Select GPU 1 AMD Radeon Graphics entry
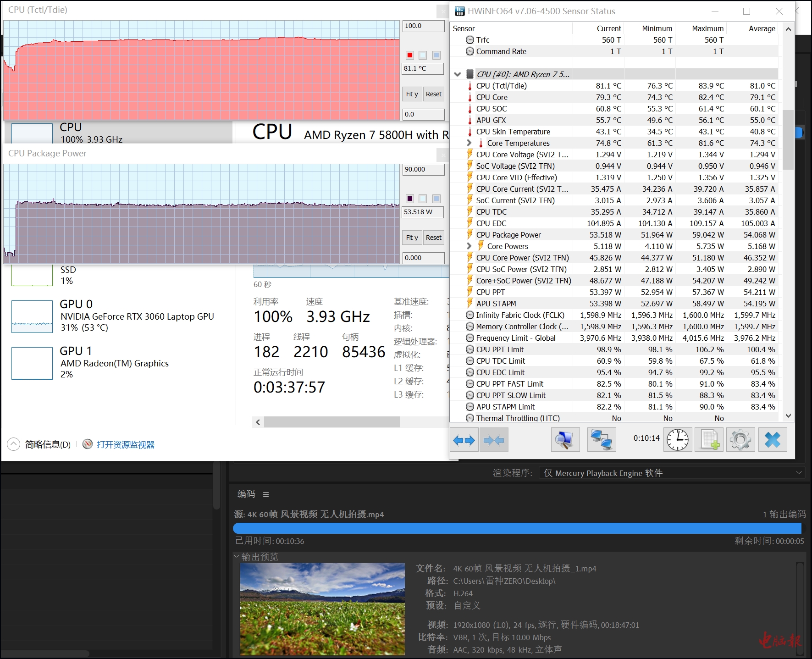Image resolution: width=812 pixels, height=659 pixels. click(115, 363)
